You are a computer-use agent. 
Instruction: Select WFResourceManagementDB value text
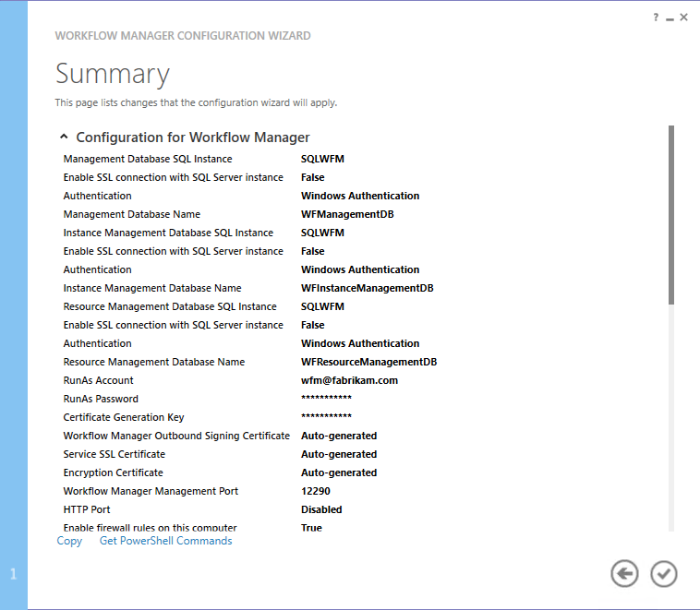[x=368, y=362]
